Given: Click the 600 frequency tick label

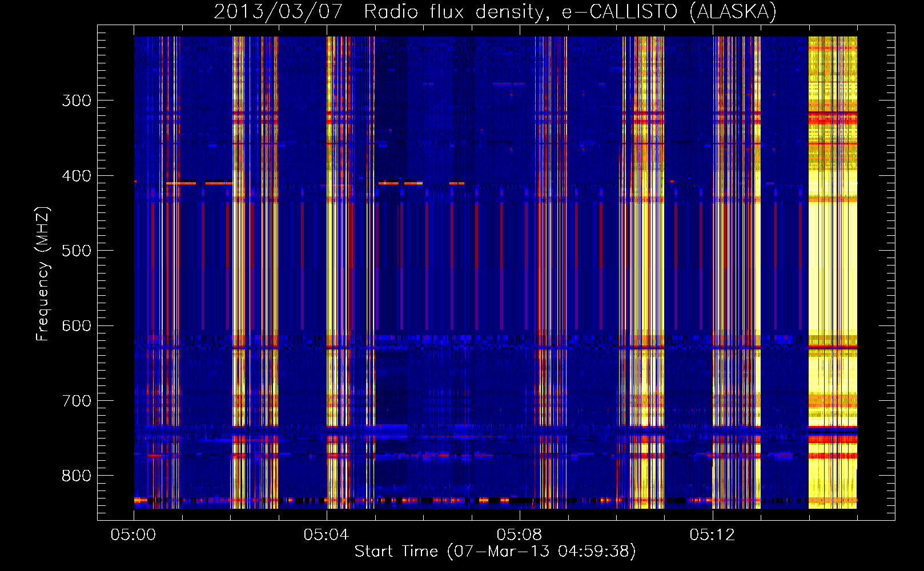Looking at the screenshot, I should (x=77, y=325).
